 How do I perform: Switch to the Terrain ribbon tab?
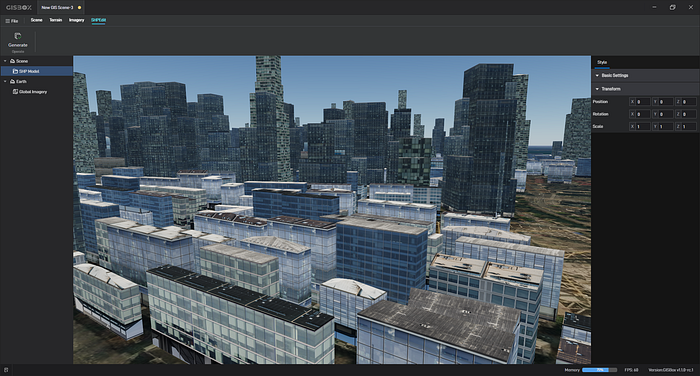click(56, 20)
